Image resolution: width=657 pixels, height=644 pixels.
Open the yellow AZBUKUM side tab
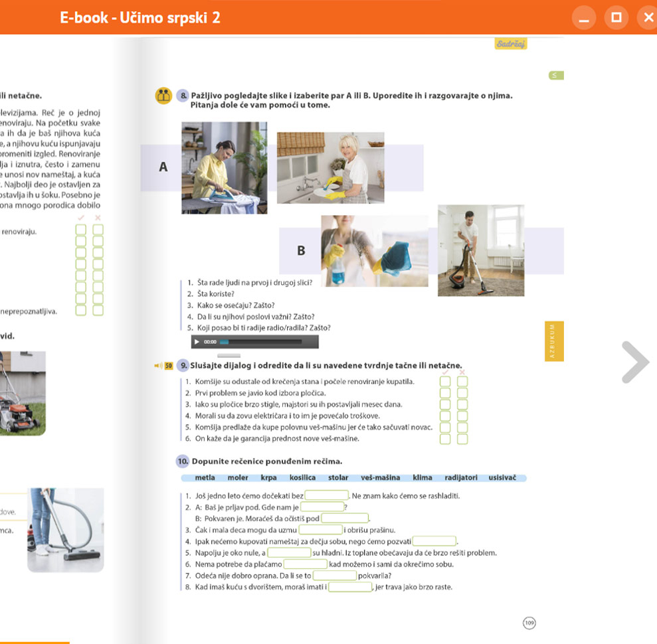[x=553, y=341]
